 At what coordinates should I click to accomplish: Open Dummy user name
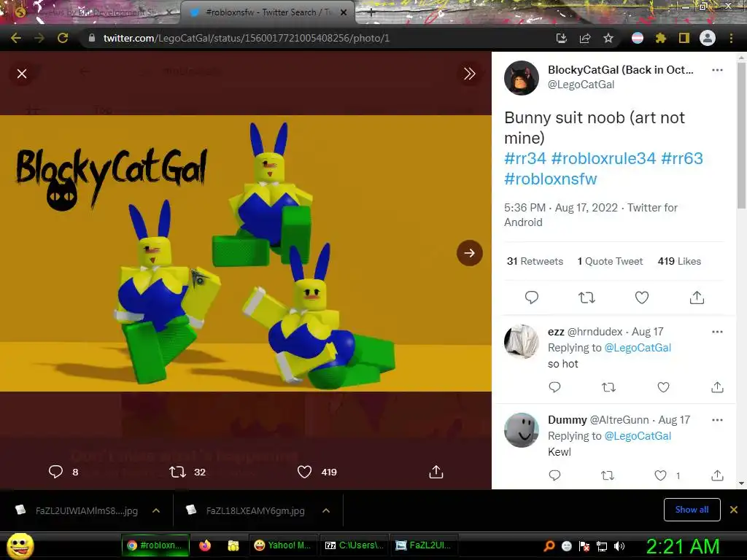567,419
